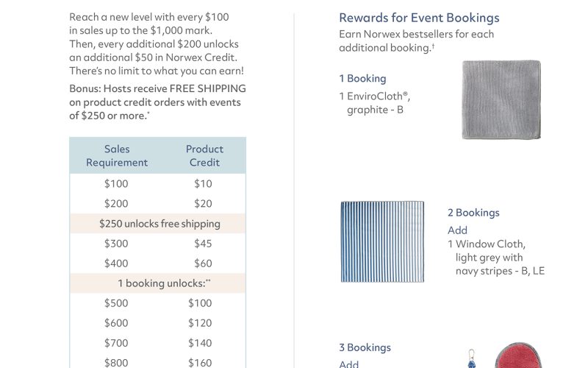Image resolution: width=588 pixels, height=368 pixels.
Task: Click the $45 product credit cell
Action: (x=203, y=244)
